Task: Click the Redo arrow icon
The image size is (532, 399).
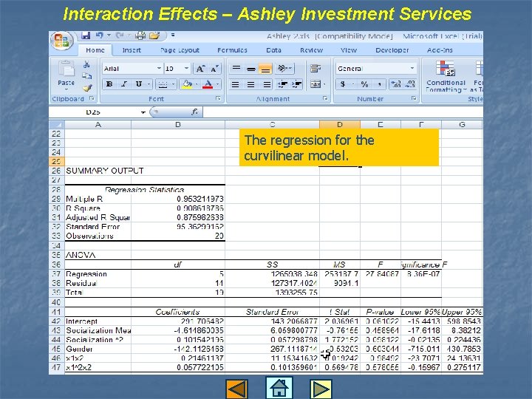Action: click(x=120, y=35)
